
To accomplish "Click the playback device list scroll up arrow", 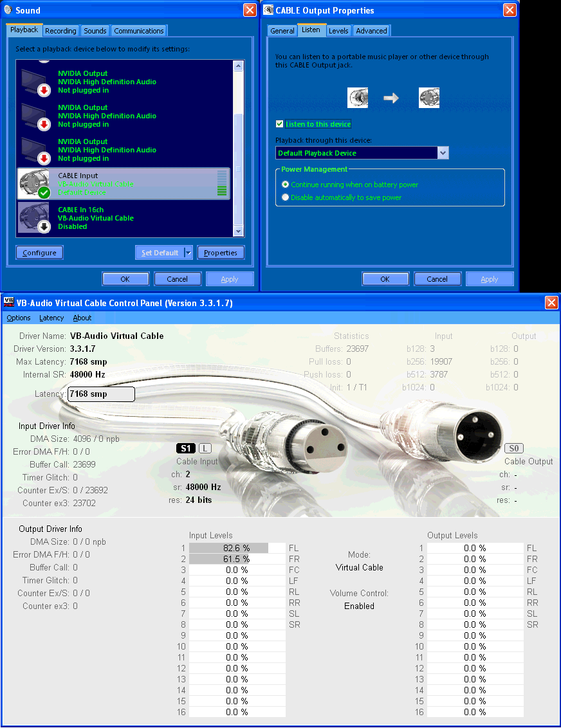I will (238, 66).
